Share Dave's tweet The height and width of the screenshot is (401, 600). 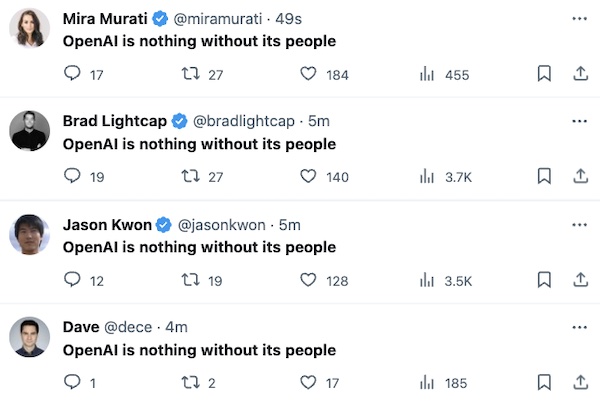[x=579, y=382]
